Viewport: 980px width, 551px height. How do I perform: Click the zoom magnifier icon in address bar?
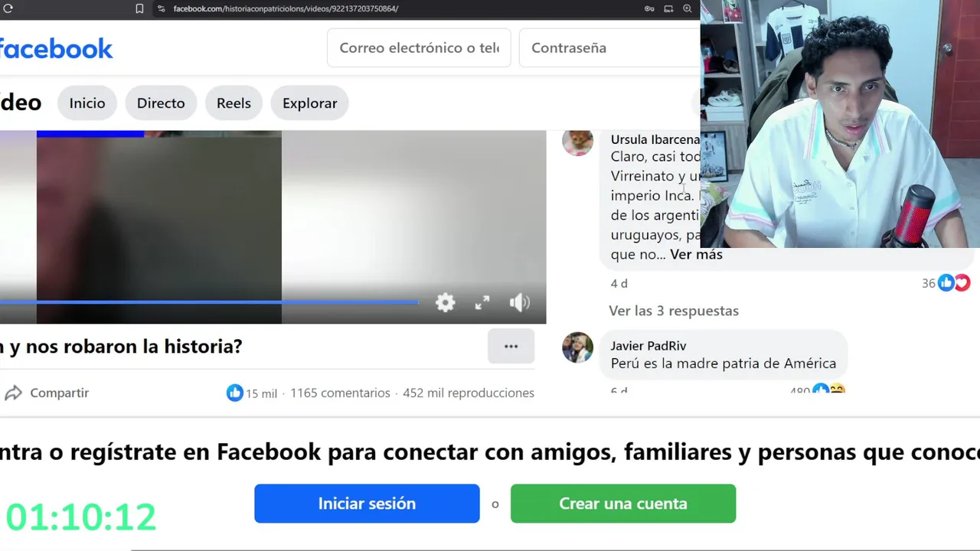(687, 8)
